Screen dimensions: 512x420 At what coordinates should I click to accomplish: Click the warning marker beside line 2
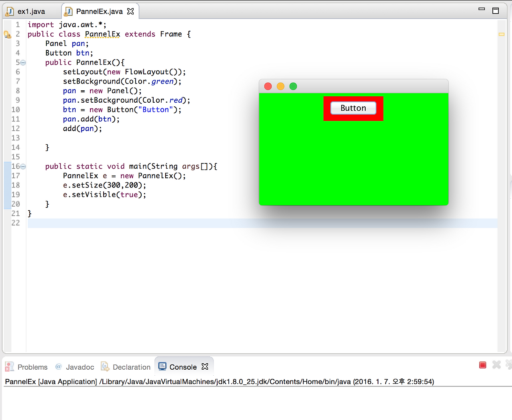click(7, 34)
